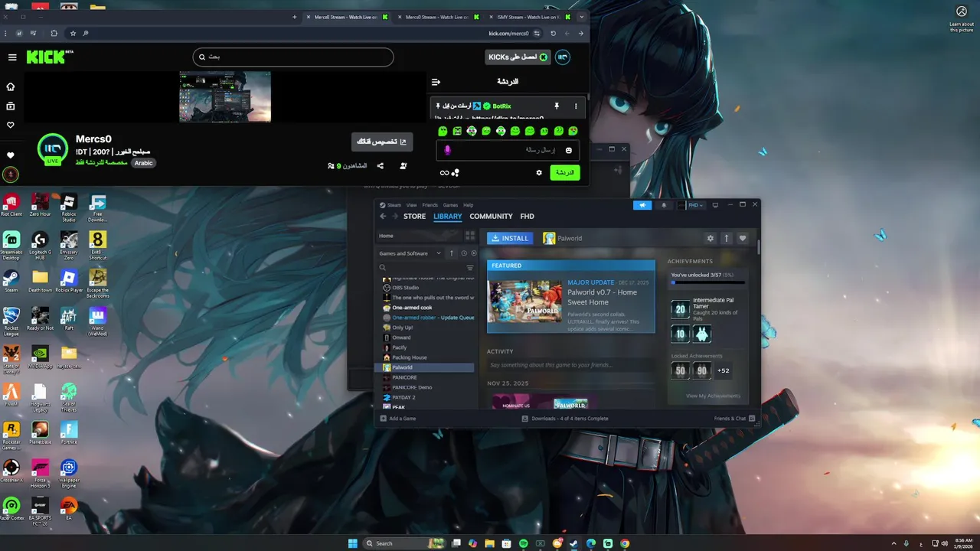Open pinned BotRix message options menu
Screen dimensions: 980x551
576,106
